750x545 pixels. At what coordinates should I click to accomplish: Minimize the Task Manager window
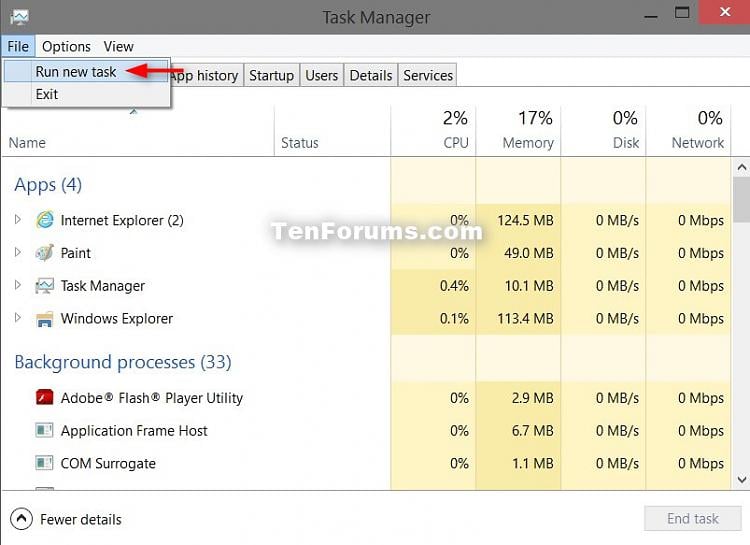click(x=651, y=14)
